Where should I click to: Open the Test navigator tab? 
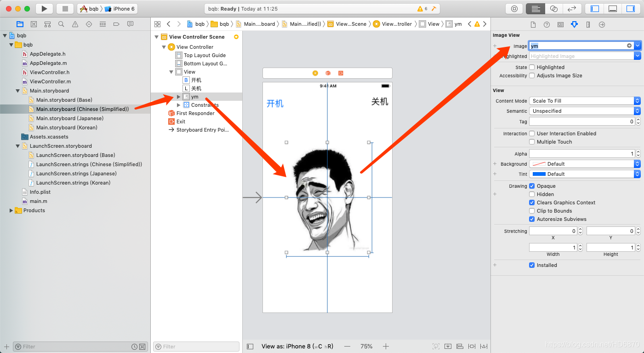89,24
